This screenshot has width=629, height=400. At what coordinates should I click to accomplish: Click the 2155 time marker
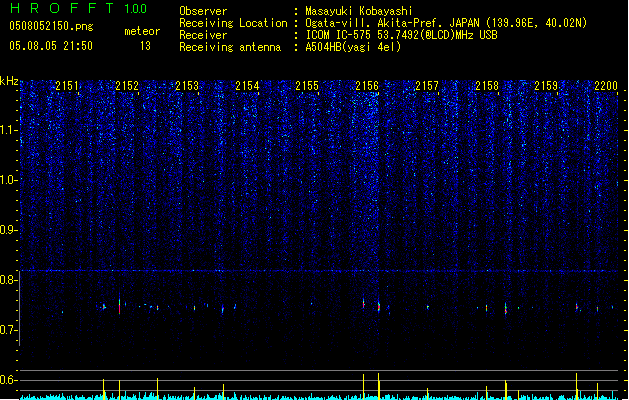307,86
